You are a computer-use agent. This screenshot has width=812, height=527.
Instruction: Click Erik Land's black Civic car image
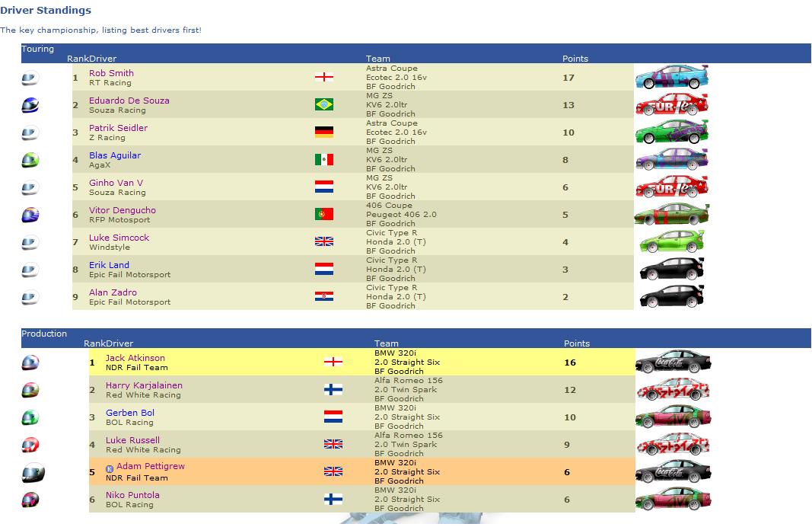[672, 270]
